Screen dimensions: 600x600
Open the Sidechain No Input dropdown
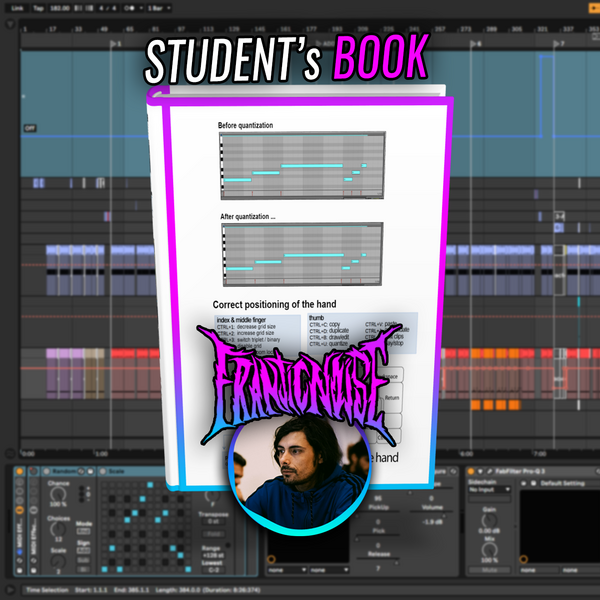pos(490,489)
